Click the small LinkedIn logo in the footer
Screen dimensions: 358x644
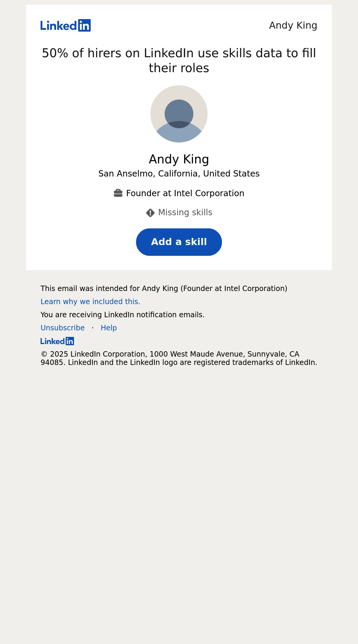(x=57, y=341)
